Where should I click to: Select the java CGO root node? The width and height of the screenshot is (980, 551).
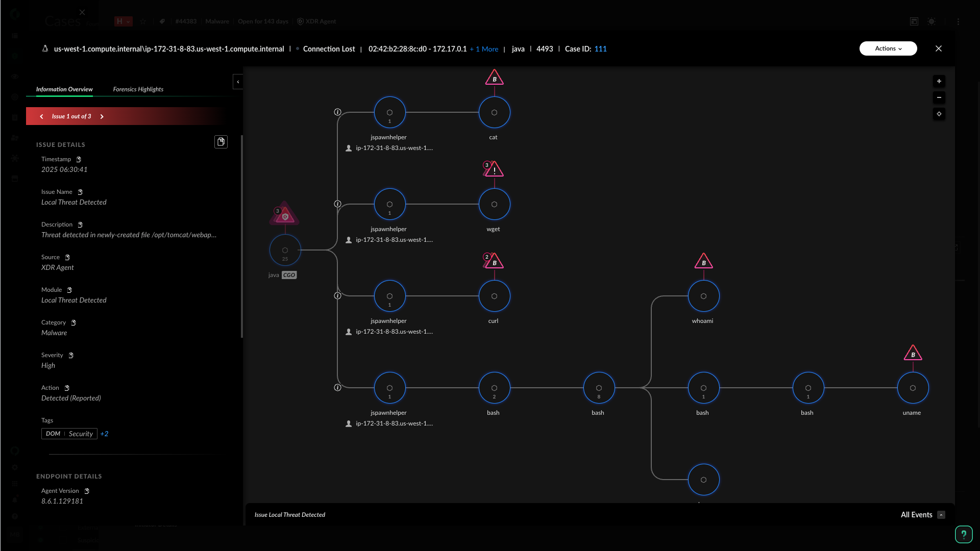(285, 250)
